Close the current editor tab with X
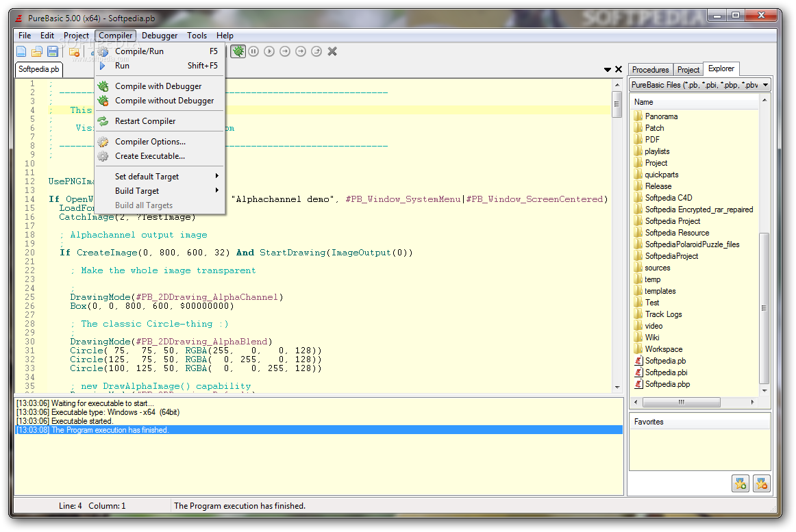Image resolution: width=796 pixels, height=532 pixels. [x=619, y=70]
